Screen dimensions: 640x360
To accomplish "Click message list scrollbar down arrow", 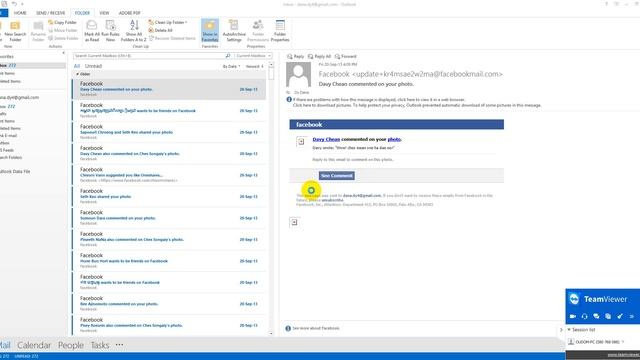I will (x=271, y=333).
